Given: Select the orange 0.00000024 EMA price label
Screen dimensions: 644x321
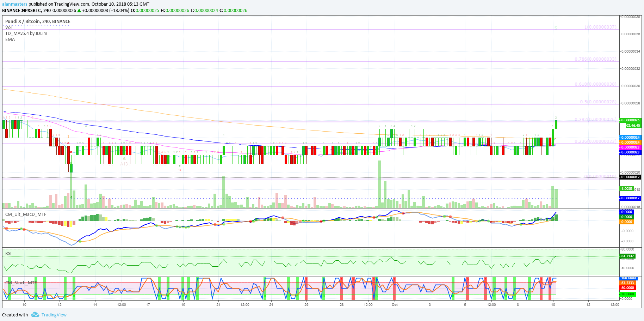Looking at the screenshot, I should click(630, 143).
